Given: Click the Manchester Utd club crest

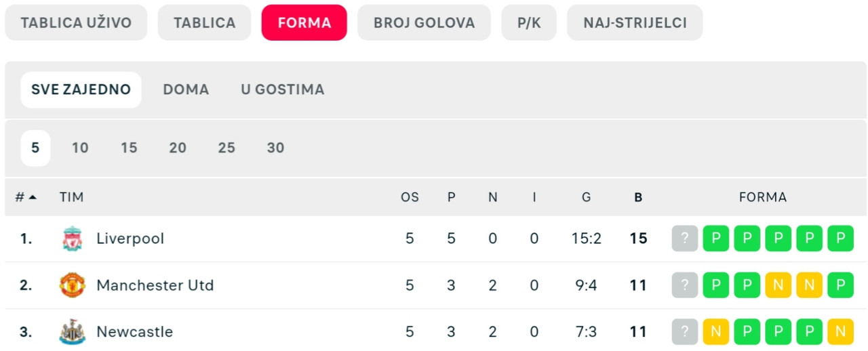Looking at the screenshot, I should (72, 285).
